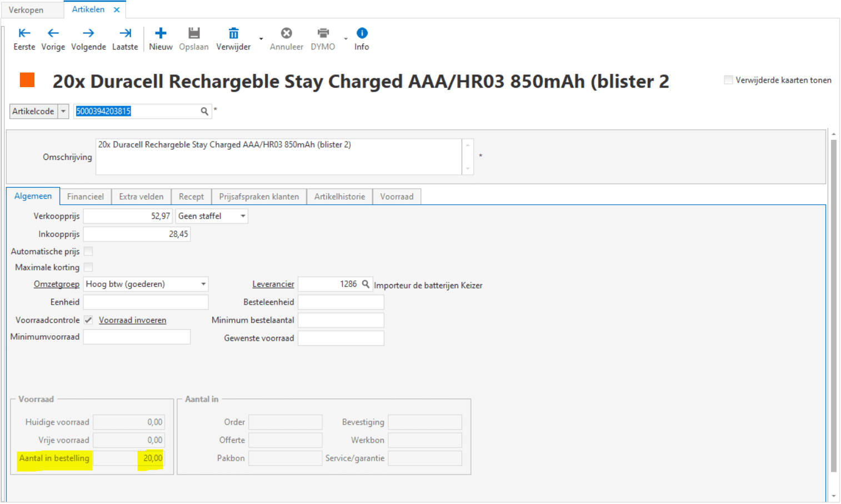
Task: Click the Vrije voorraad value field
Action: [129, 440]
